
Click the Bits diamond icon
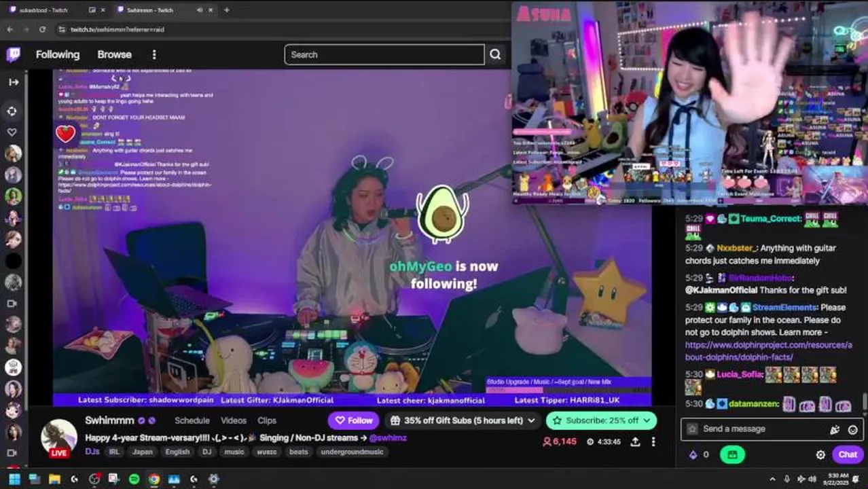[693, 454]
